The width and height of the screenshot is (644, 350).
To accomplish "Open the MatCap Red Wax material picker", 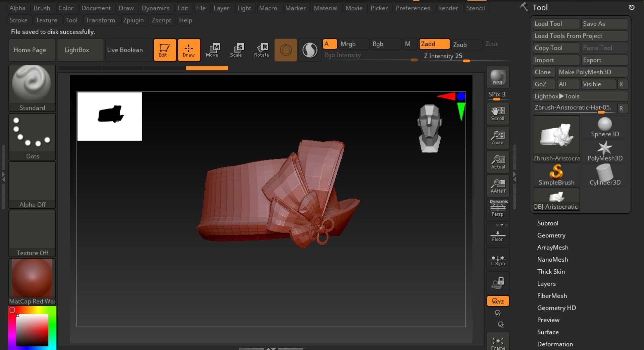I will click(32, 282).
